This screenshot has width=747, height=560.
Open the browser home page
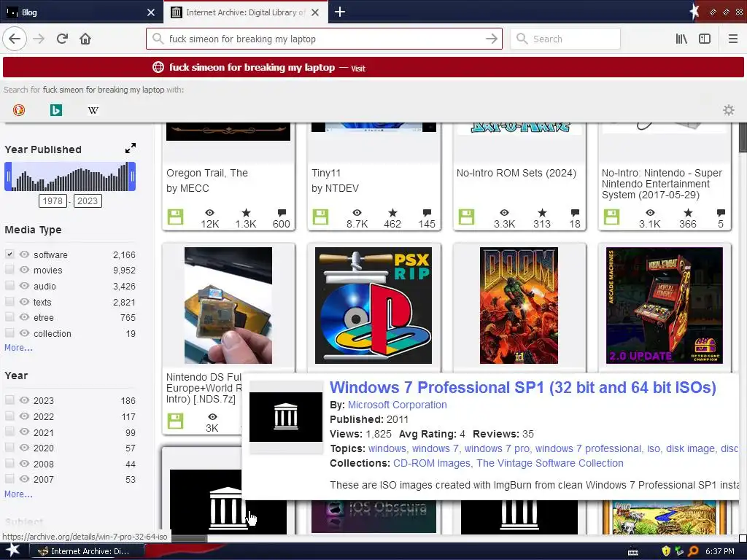(85, 39)
